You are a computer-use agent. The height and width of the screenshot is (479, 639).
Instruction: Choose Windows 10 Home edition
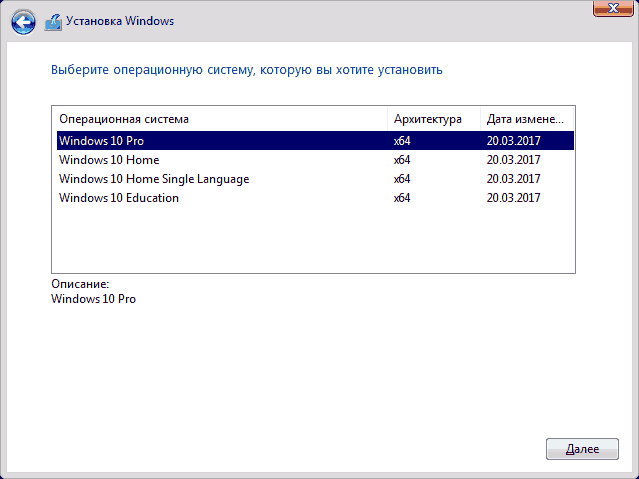pyautogui.click(x=109, y=160)
